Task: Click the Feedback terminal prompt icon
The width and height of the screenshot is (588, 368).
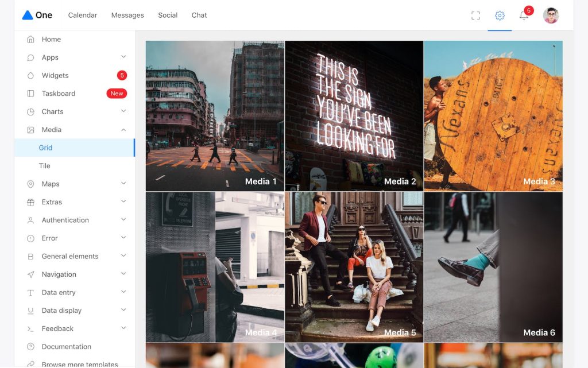Action: 31,328
